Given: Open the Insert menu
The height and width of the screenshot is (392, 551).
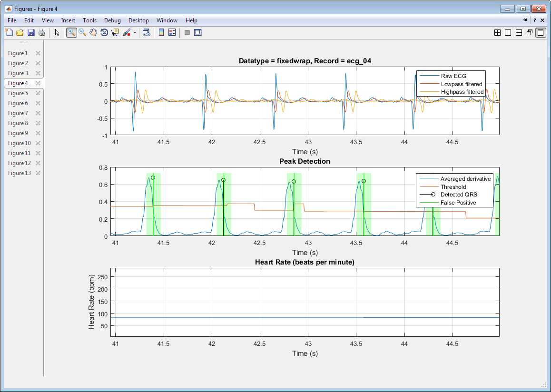Looking at the screenshot, I should [x=68, y=20].
